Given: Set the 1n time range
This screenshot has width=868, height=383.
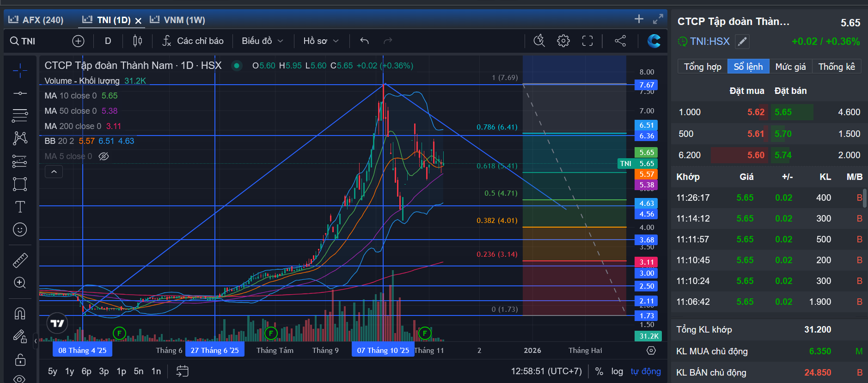Looking at the screenshot, I should click(x=156, y=371).
